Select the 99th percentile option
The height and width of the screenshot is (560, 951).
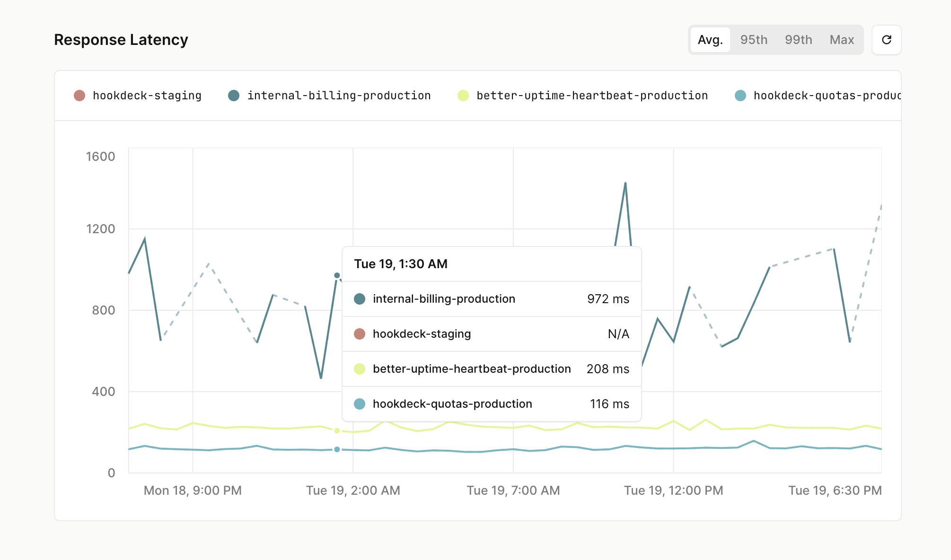[x=798, y=40]
